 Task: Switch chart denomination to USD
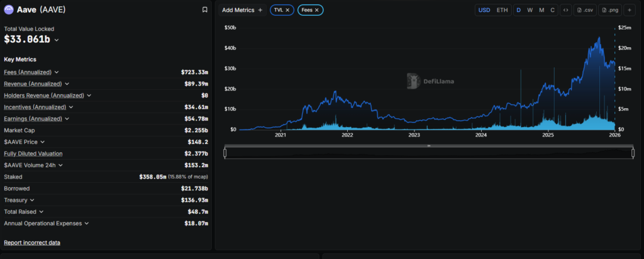(x=484, y=10)
